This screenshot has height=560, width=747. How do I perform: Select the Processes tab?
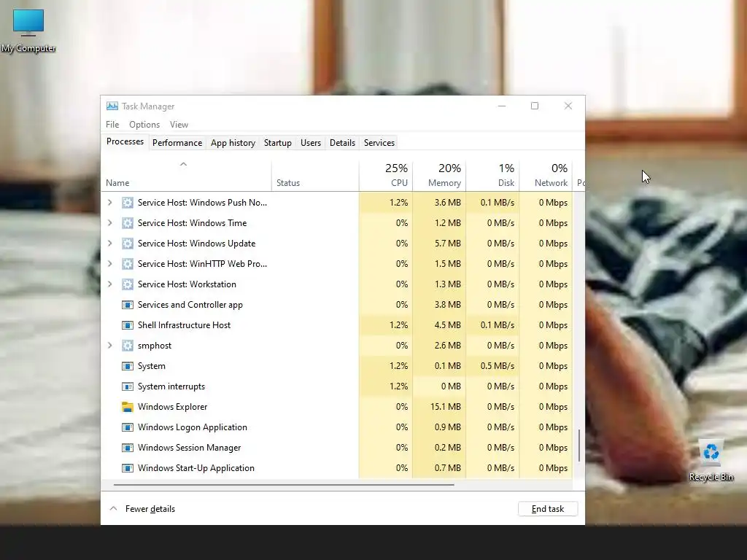coord(125,142)
